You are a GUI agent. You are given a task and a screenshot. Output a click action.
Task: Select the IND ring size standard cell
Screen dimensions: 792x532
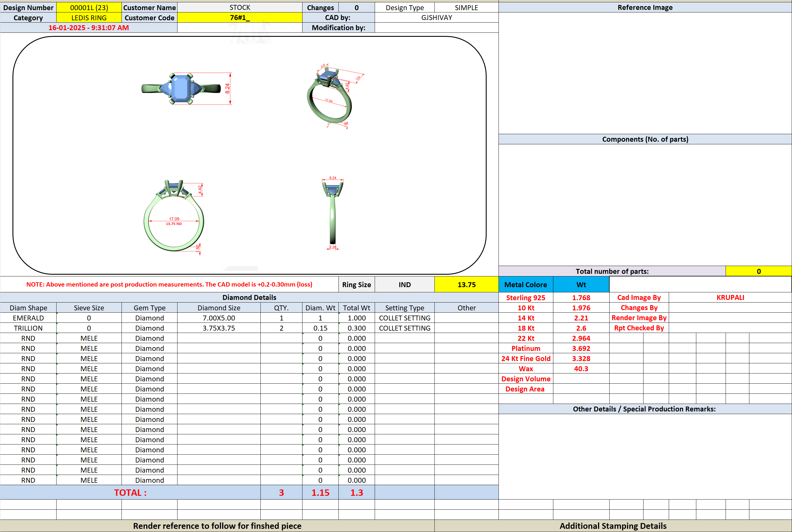[x=405, y=285]
